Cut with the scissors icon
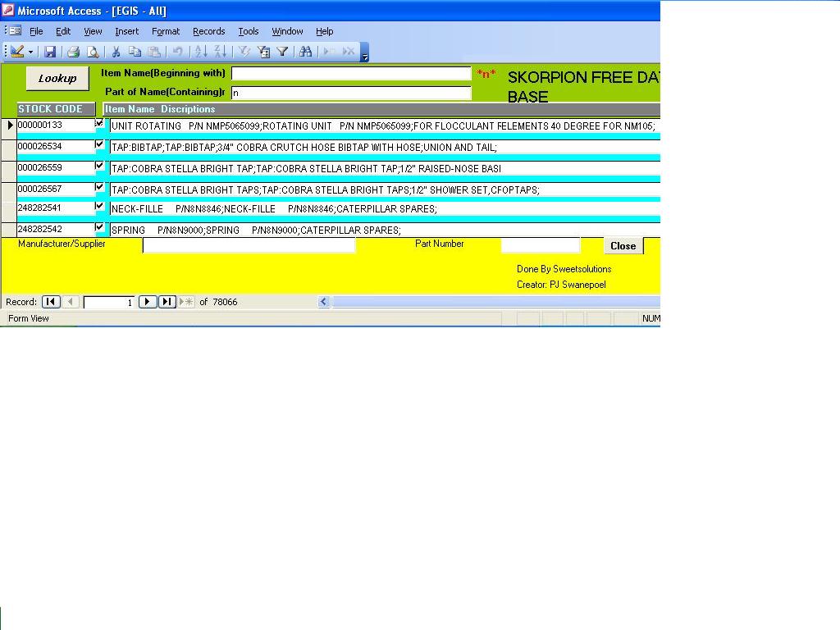This screenshot has width=840, height=630. click(116, 52)
